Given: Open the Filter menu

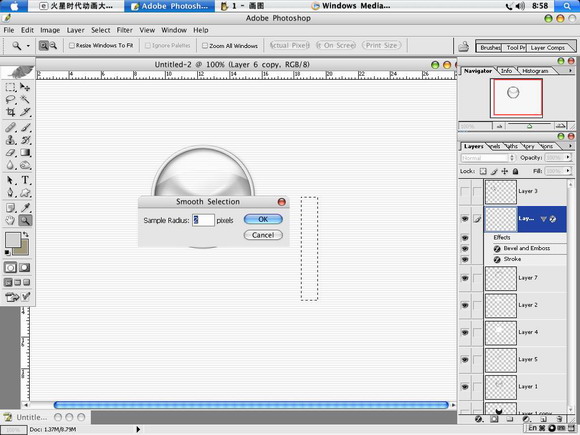Looking at the screenshot, I should click(125, 30).
